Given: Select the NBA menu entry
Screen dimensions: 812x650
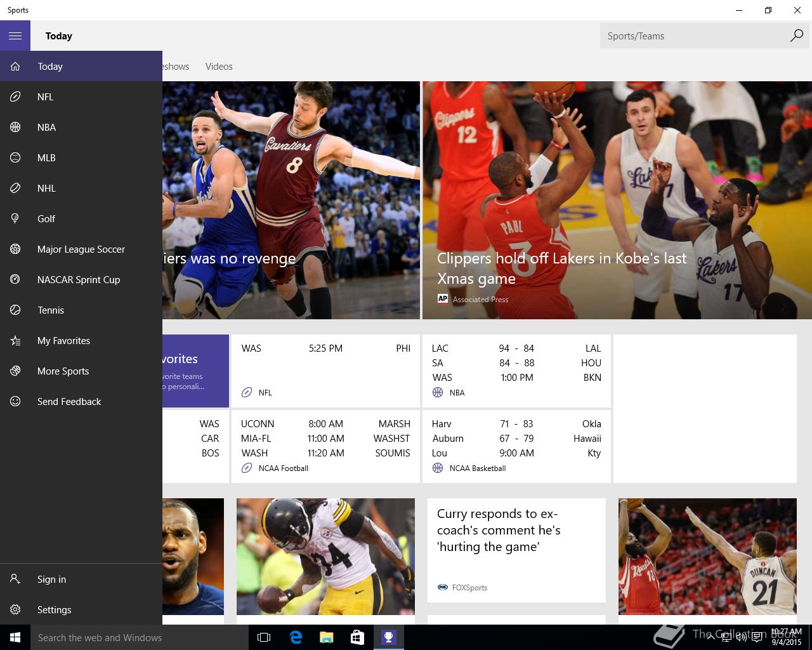Looking at the screenshot, I should (81, 128).
